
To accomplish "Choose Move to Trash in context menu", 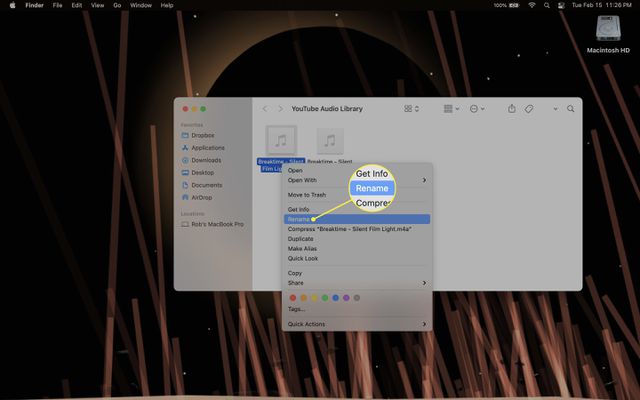I will (307, 194).
